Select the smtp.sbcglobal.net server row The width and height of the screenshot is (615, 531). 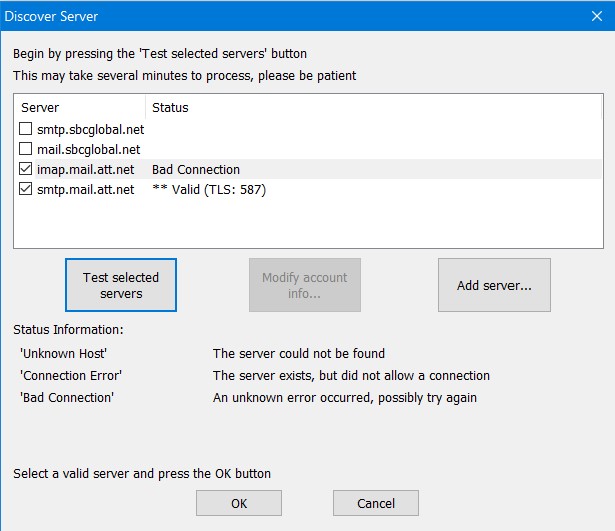coord(308,129)
